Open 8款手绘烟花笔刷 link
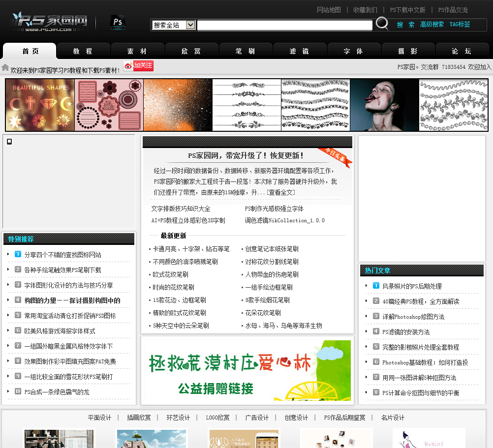Image resolution: width=493 pixels, height=448 pixels. point(268,300)
